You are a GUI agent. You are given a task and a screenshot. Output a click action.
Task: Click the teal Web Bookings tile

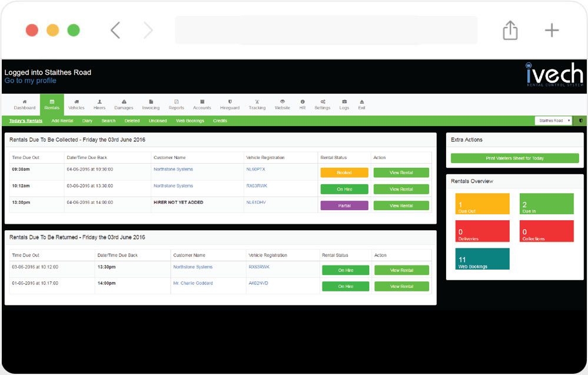point(483,259)
